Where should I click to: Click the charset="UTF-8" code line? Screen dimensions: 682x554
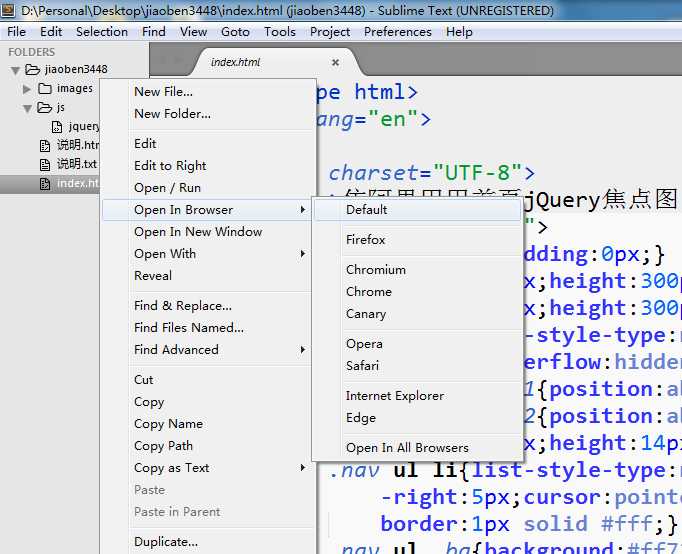click(431, 173)
